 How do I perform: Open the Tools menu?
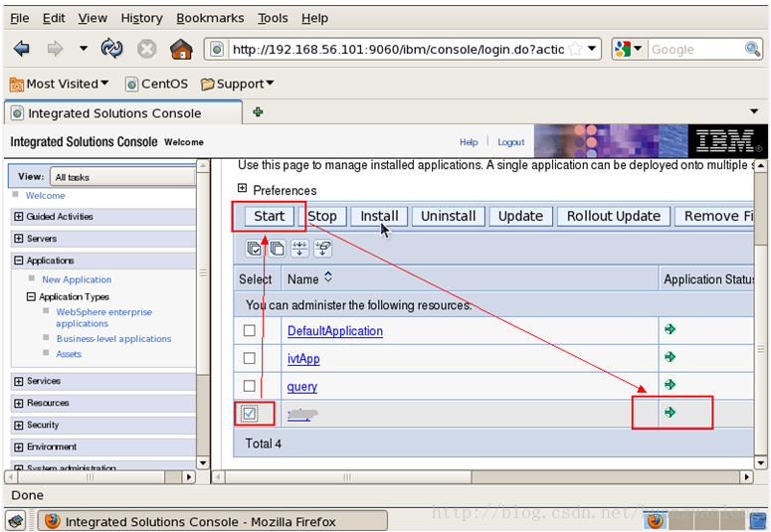pyautogui.click(x=273, y=18)
